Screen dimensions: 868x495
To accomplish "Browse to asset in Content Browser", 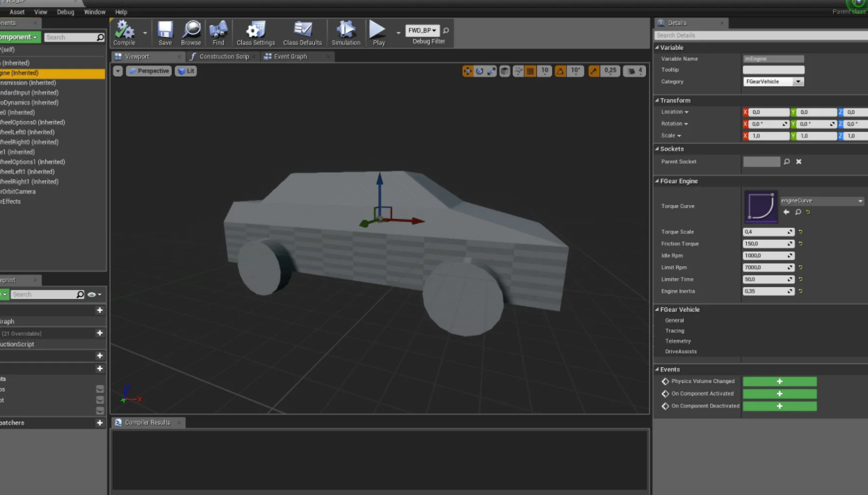I will coord(191,33).
